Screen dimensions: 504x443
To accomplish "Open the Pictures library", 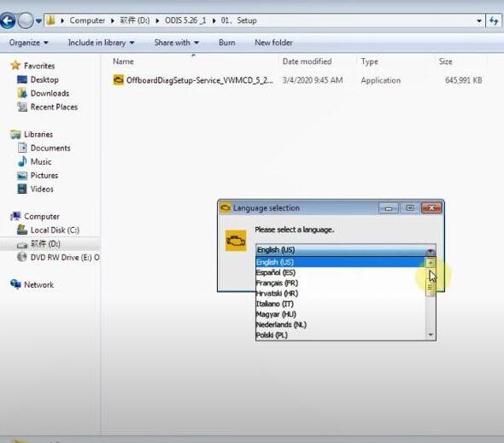I will tap(44, 175).
